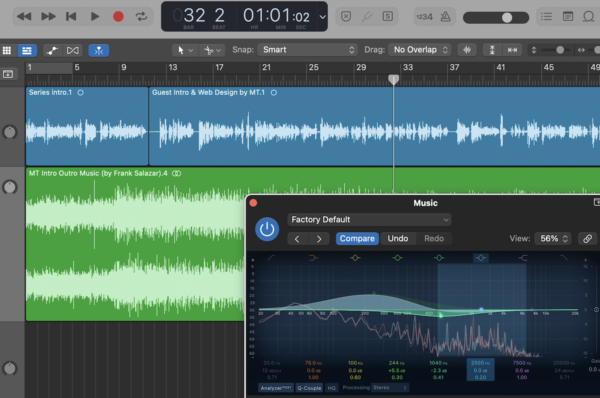
Task: Click the music track's volume knob
Action: [10, 187]
